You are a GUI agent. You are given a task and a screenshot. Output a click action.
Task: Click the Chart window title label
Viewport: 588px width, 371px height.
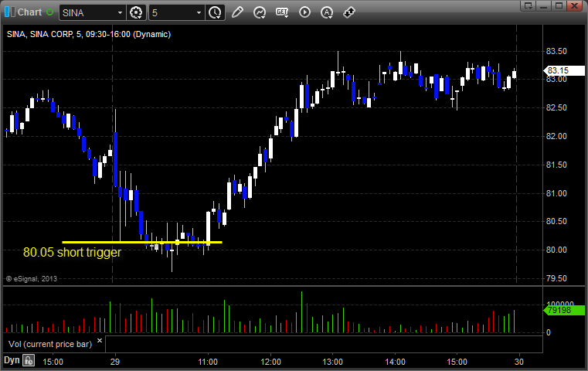29,12
